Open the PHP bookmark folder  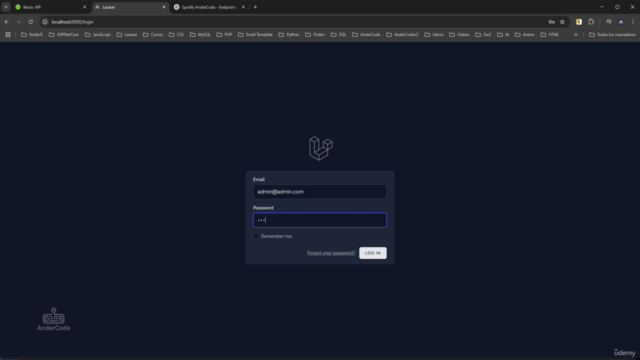click(x=224, y=35)
